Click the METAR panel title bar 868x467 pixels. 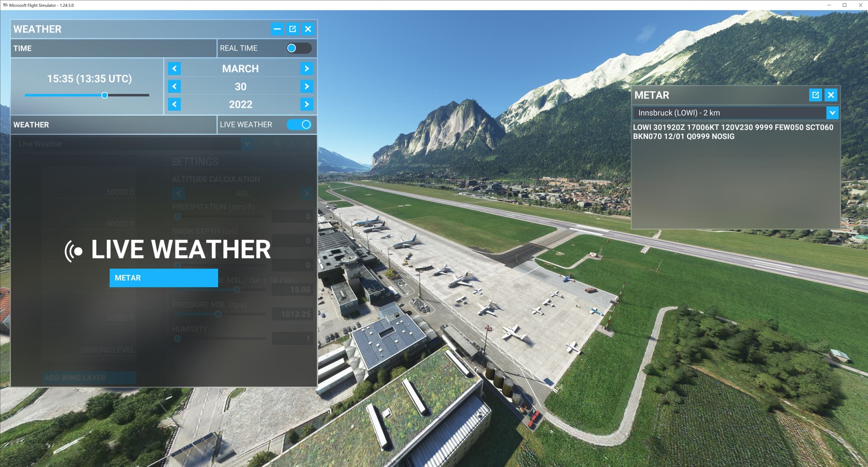[x=720, y=95]
